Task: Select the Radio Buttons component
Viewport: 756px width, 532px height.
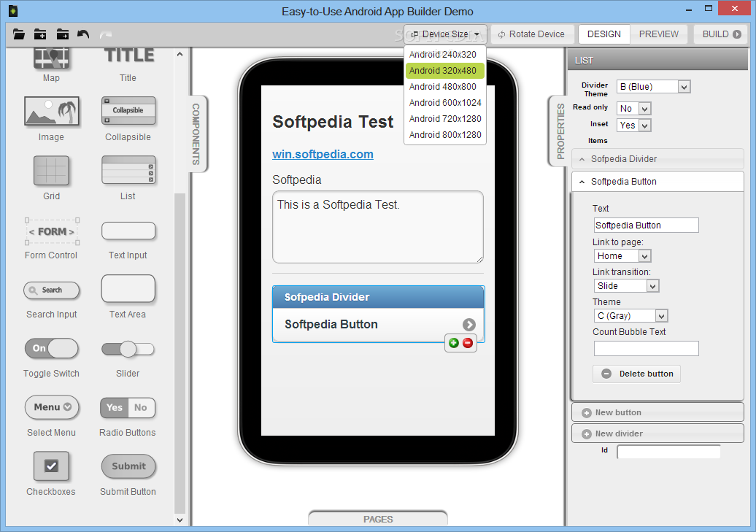Action: coord(128,407)
